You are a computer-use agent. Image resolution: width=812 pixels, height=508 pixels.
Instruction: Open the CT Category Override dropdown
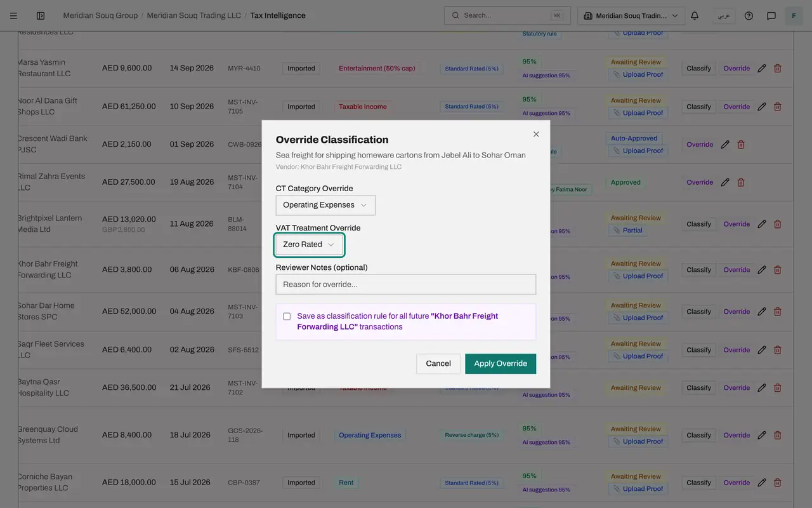pos(325,205)
